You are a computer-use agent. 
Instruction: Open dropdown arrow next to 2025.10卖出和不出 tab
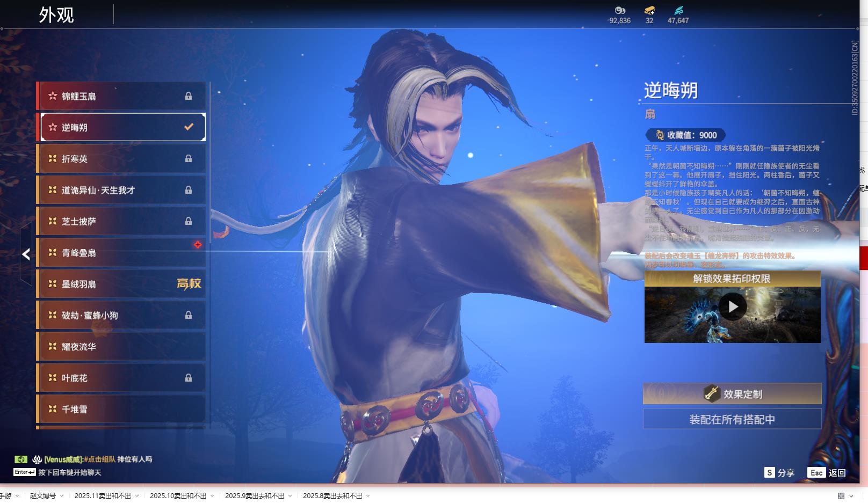pyautogui.click(x=212, y=496)
